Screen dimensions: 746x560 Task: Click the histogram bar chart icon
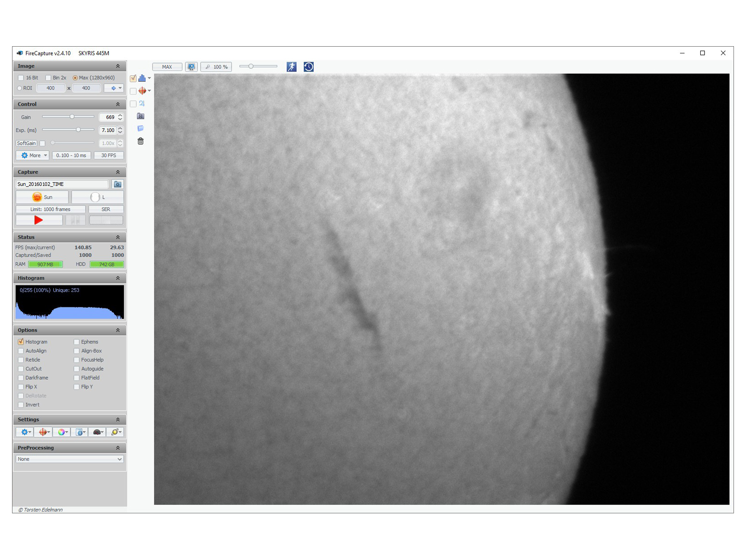coord(142,78)
